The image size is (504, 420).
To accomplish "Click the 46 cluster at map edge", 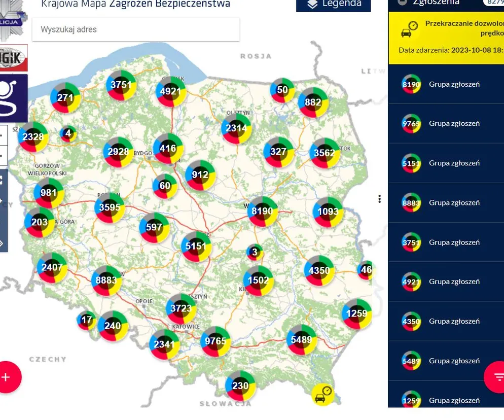I will coord(365,269).
